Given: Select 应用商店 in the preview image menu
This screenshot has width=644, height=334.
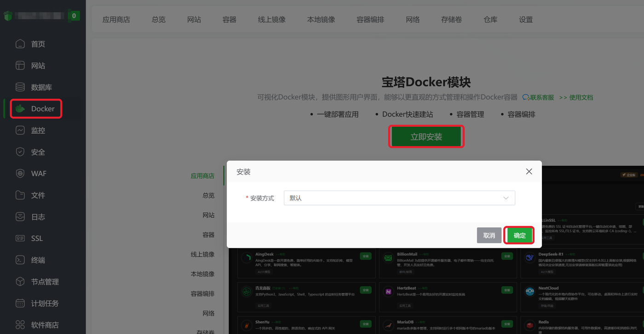Looking at the screenshot, I should (203, 176).
